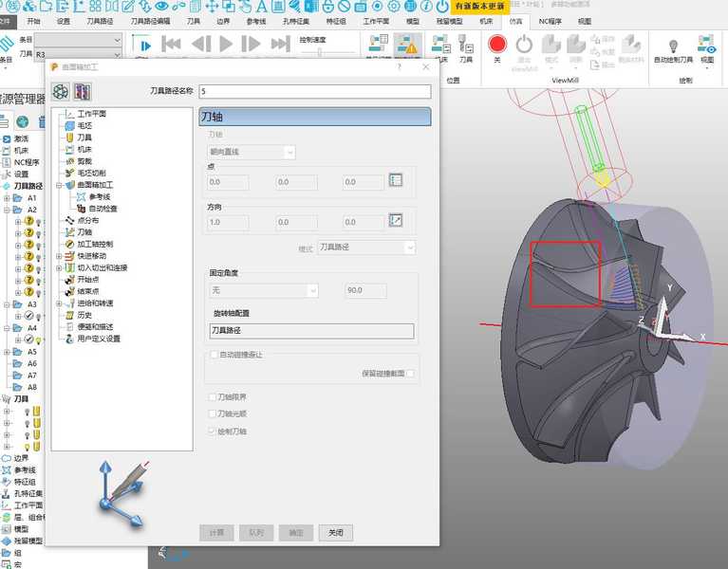Select 加工轴控制 in the dialog tree
728x569 pixels.
coord(93,244)
